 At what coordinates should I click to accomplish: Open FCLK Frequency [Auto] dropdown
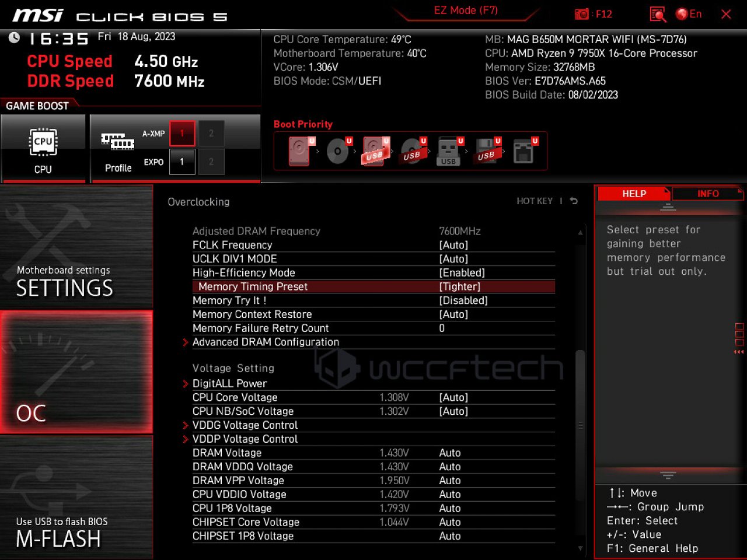453,245
